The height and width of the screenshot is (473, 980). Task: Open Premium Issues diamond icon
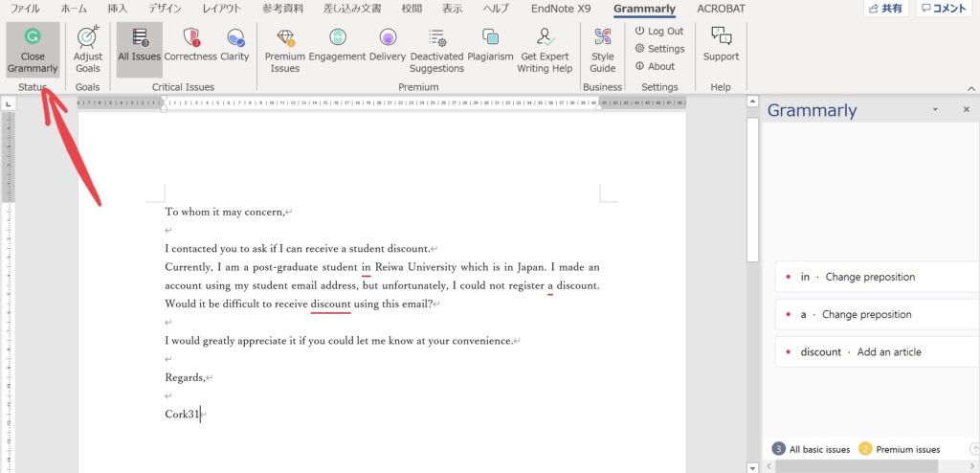click(x=285, y=37)
